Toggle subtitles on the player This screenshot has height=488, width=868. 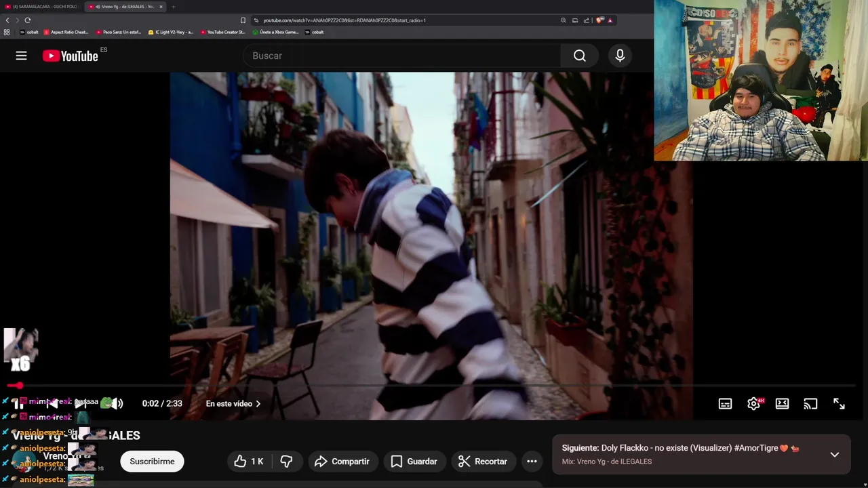click(x=725, y=403)
